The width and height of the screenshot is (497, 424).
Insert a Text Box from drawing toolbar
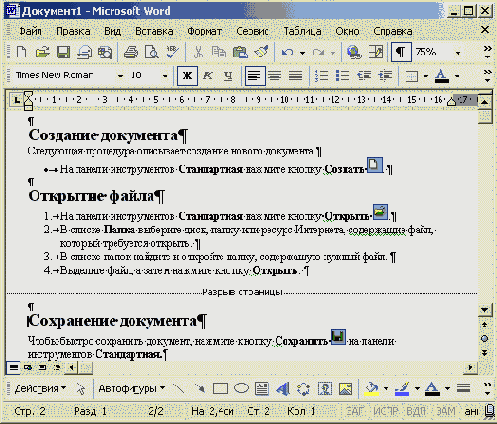262,389
